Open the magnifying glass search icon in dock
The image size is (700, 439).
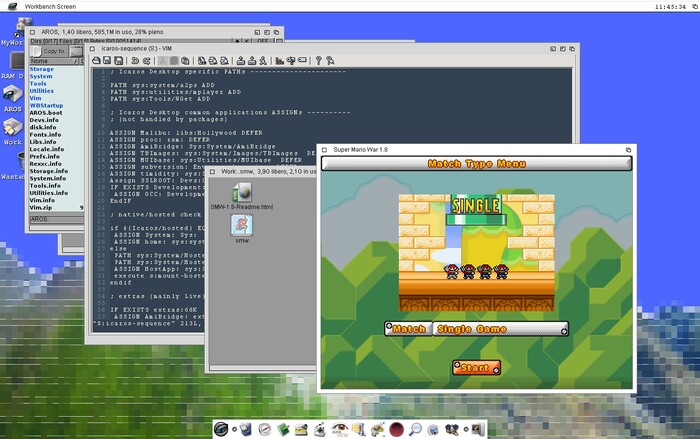(415, 429)
